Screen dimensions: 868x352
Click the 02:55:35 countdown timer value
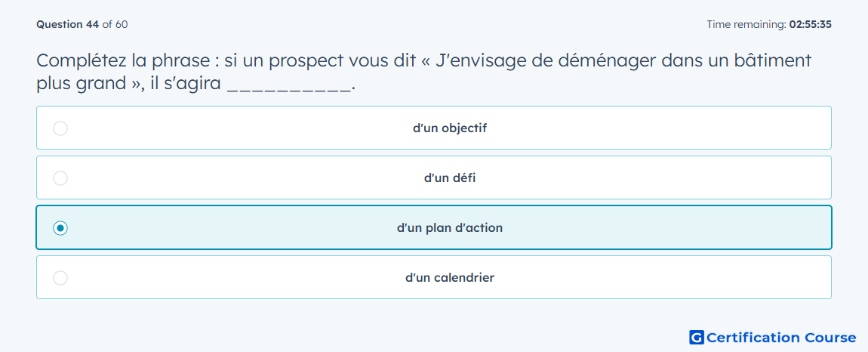click(x=811, y=24)
